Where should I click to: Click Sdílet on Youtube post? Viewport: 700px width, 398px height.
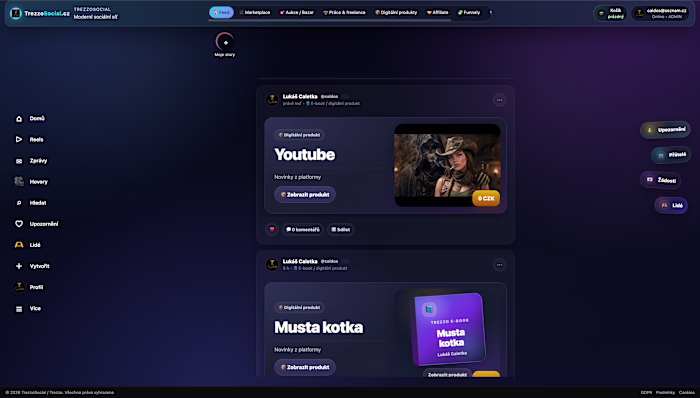tap(341, 229)
